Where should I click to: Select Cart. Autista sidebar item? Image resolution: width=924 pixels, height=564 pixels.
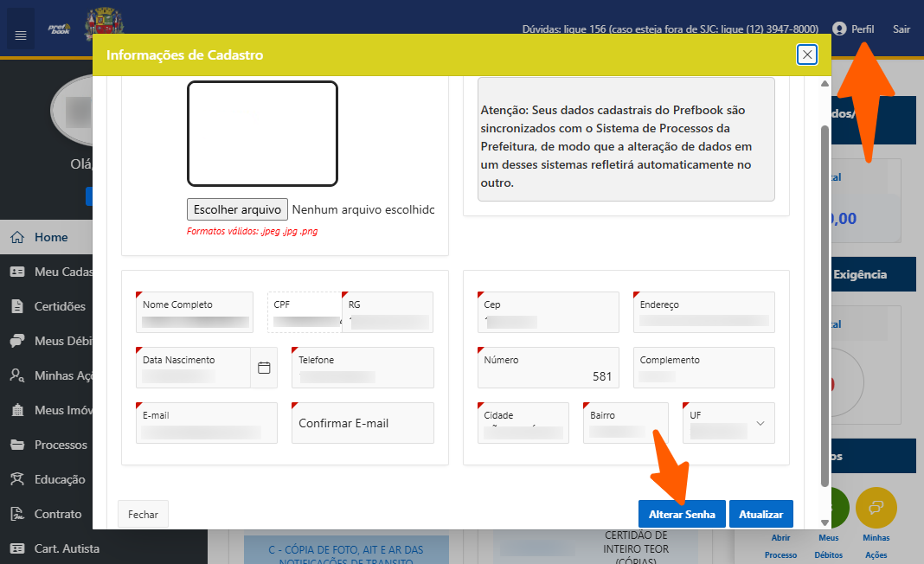click(x=66, y=548)
